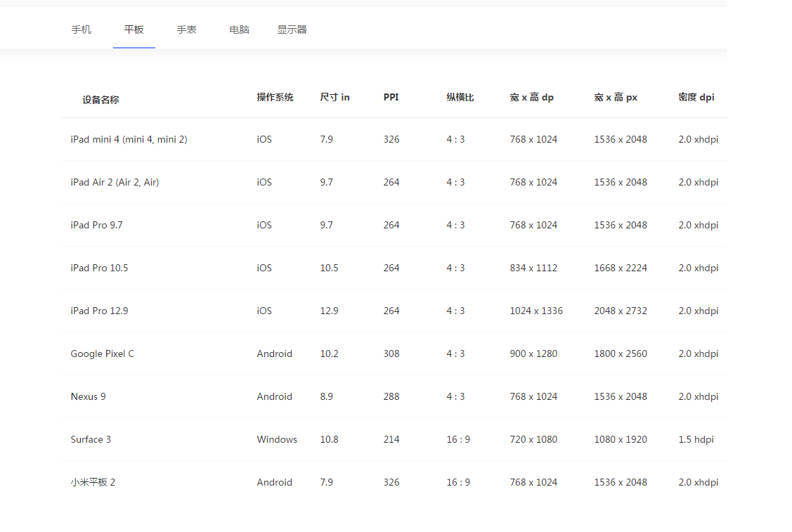Select the iPad mini 4 row name
The width and height of the screenshot is (792, 532).
(129, 139)
